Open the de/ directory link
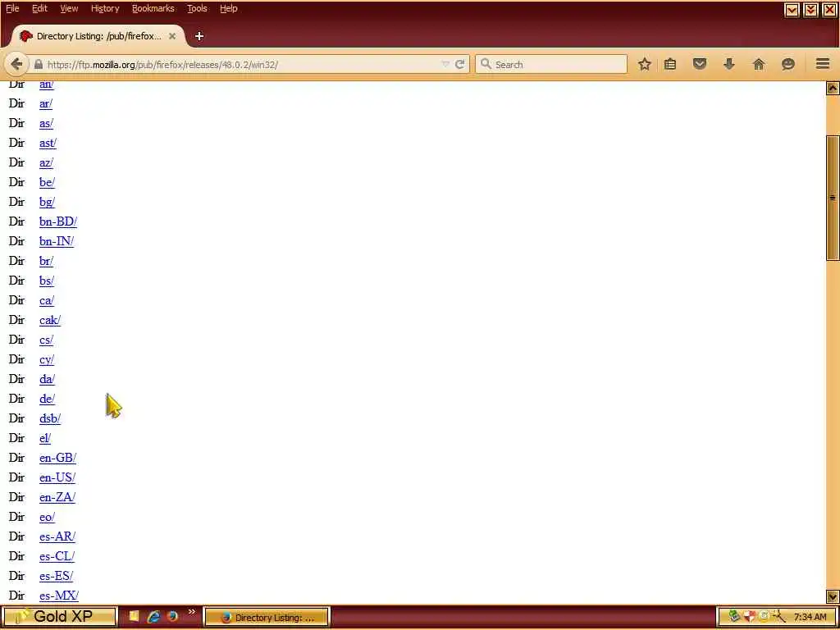Image resolution: width=840 pixels, height=630 pixels. [47, 399]
